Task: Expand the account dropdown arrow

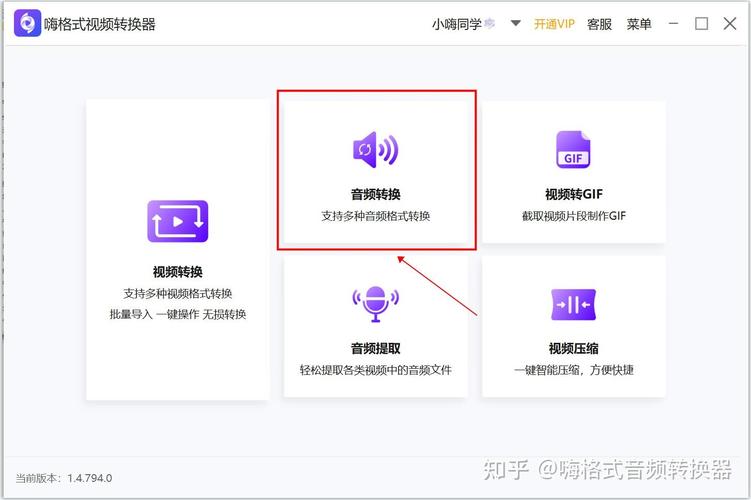Action: (x=515, y=23)
